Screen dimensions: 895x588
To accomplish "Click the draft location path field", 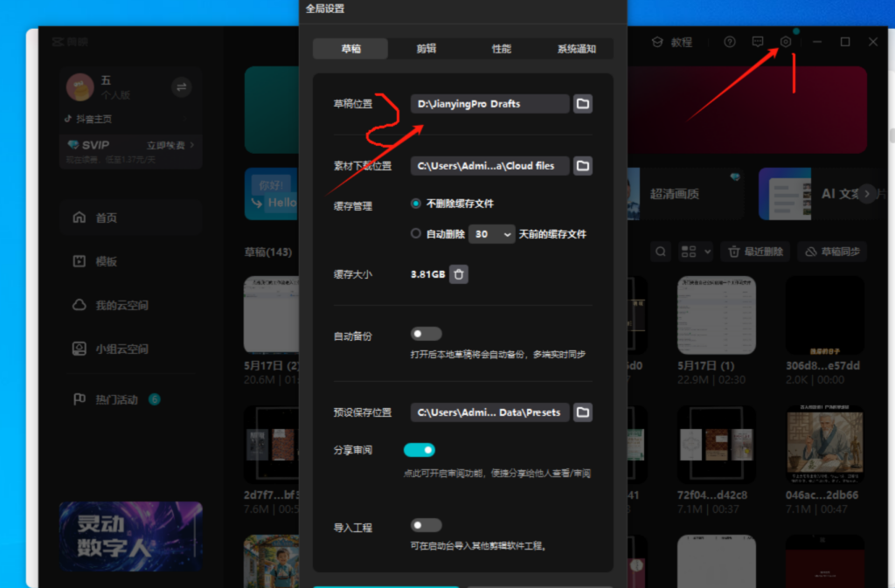I will click(x=489, y=104).
